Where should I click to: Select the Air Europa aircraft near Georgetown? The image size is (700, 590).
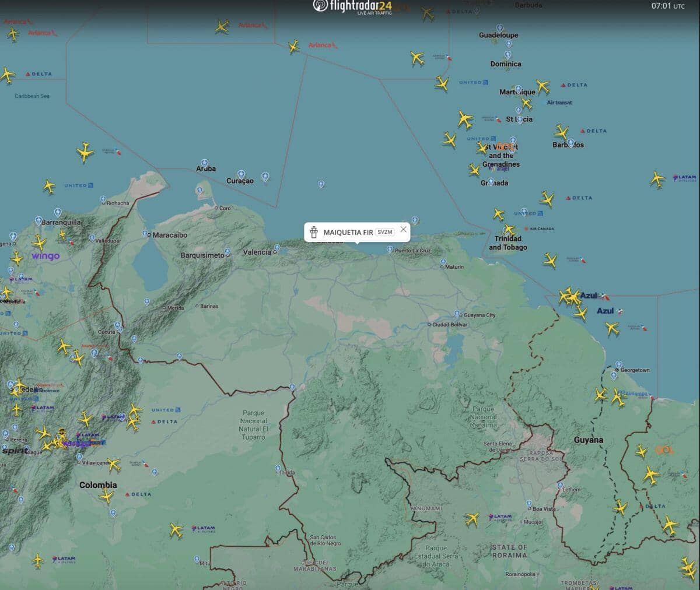click(618, 399)
